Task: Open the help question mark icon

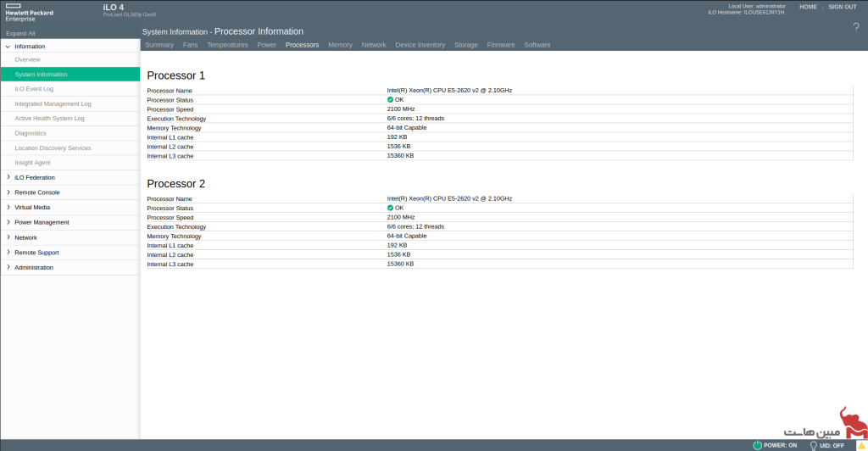Action: [856, 28]
